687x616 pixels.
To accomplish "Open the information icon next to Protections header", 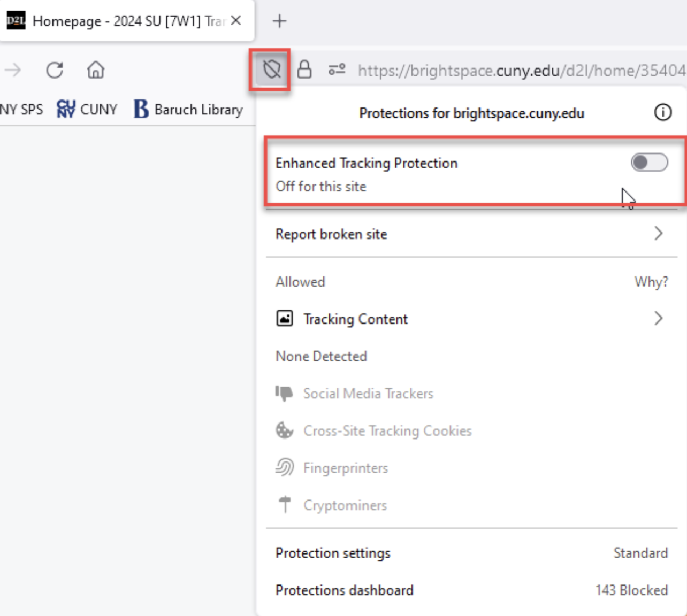I will click(x=663, y=113).
